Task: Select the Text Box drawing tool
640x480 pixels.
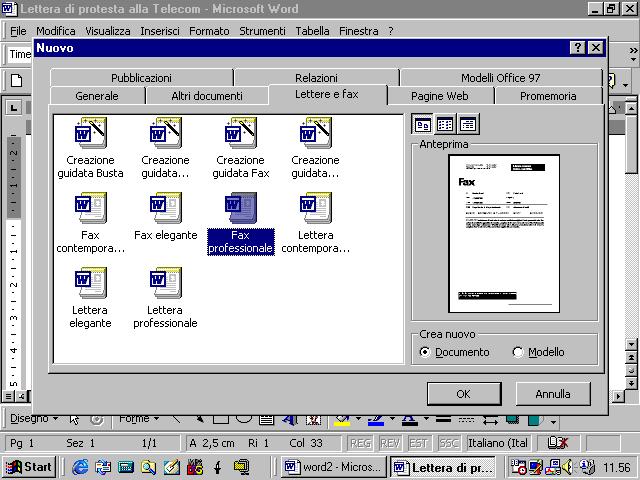Action: coord(266,420)
